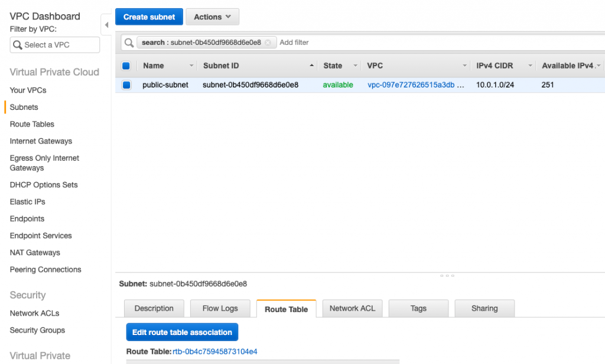Click the Name column header label

pyautogui.click(x=154, y=66)
